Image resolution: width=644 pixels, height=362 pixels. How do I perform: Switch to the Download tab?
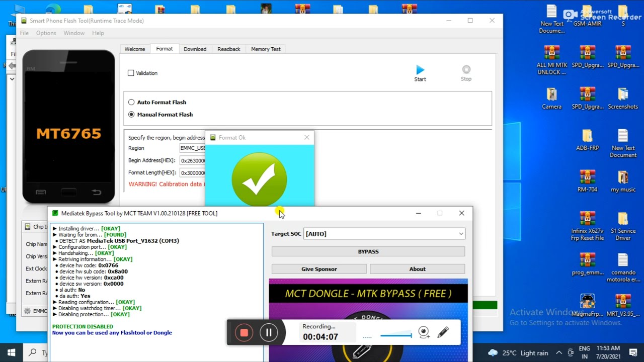click(195, 49)
